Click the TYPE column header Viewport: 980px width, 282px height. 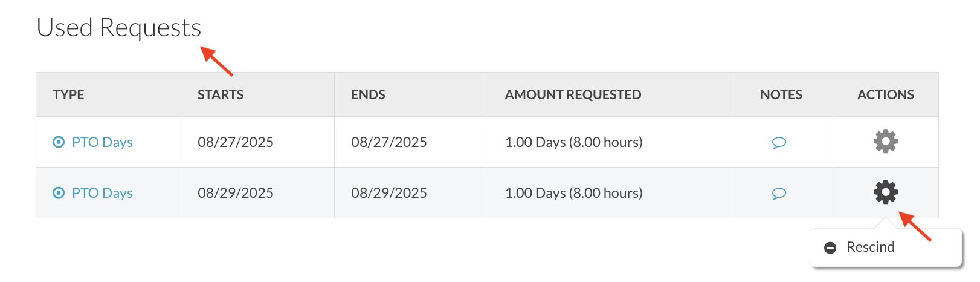[68, 94]
